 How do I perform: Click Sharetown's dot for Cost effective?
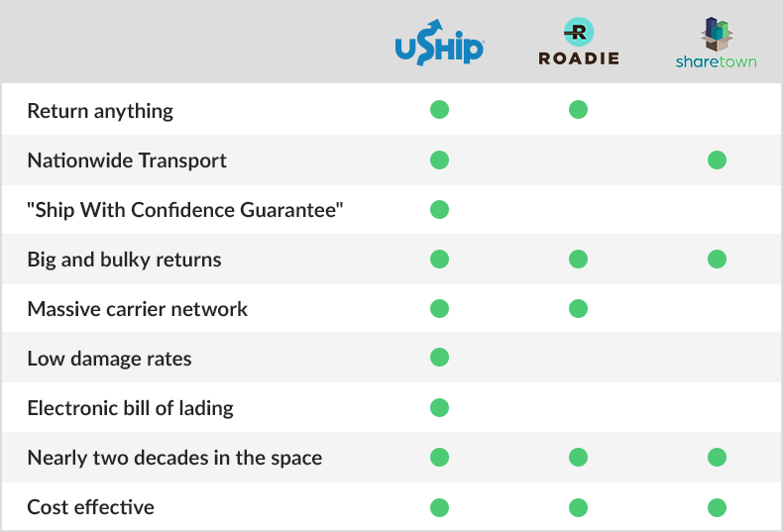coord(717,507)
